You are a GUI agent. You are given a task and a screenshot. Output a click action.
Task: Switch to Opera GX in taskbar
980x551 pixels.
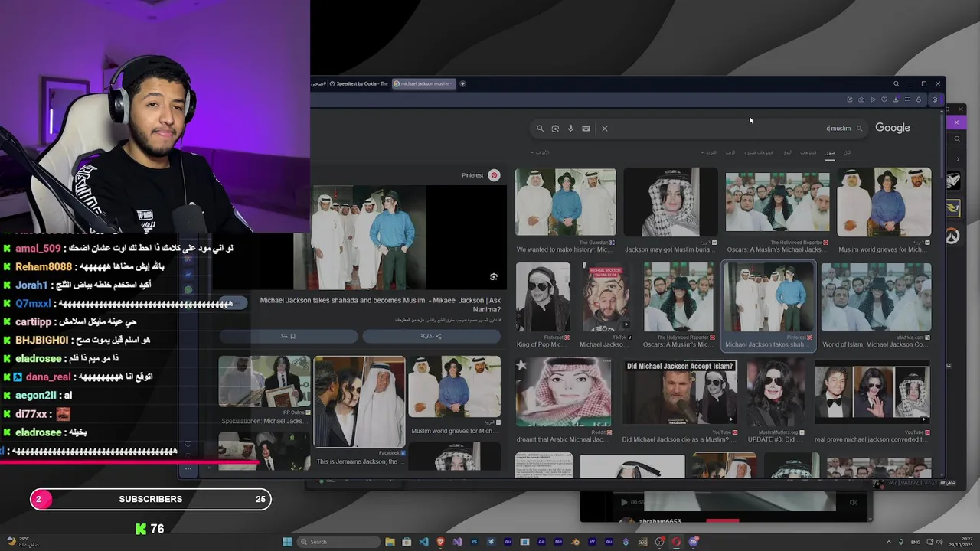(x=676, y=542)
